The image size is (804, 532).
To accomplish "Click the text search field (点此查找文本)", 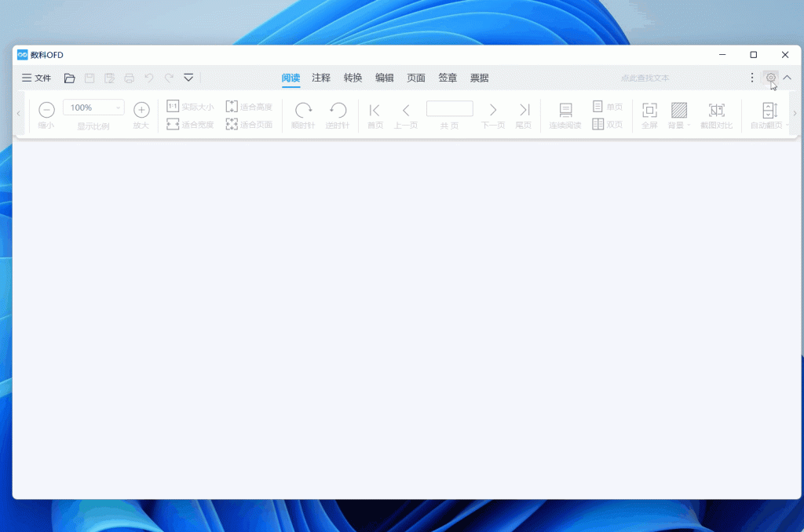I will coord(645,78).
